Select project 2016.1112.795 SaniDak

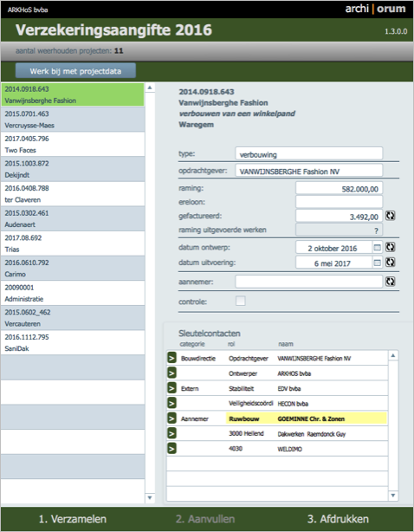pyautogui.click(x=73, y=342)
